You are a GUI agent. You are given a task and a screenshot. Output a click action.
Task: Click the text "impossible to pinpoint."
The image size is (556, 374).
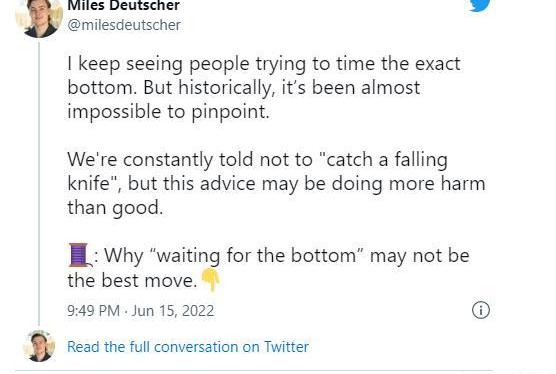tap(168, 112)
